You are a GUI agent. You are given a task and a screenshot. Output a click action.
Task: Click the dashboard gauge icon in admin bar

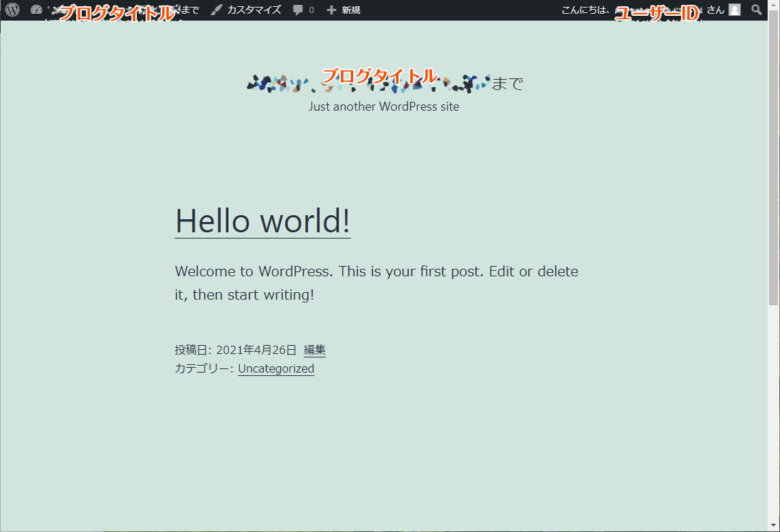pyautogui.click(x=36, y=10)
